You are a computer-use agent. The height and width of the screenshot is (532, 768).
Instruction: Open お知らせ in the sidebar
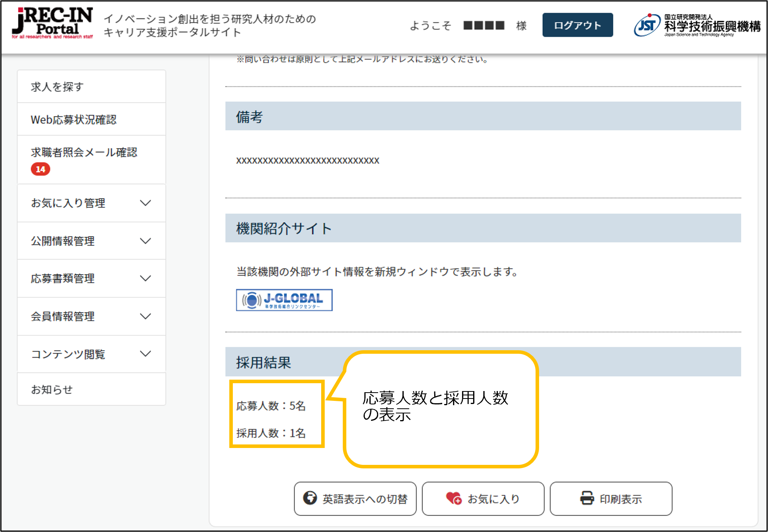[x=91, y=389]
